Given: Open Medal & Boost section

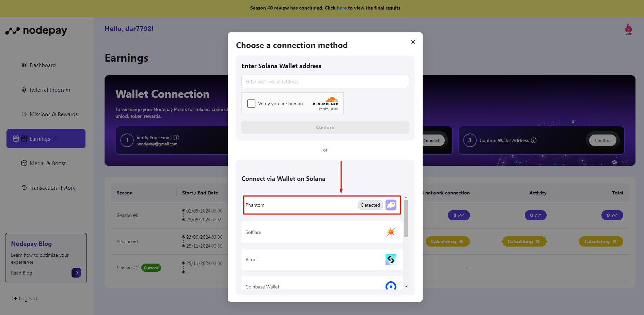Looking at the screenshot, I should click(47, 163).
